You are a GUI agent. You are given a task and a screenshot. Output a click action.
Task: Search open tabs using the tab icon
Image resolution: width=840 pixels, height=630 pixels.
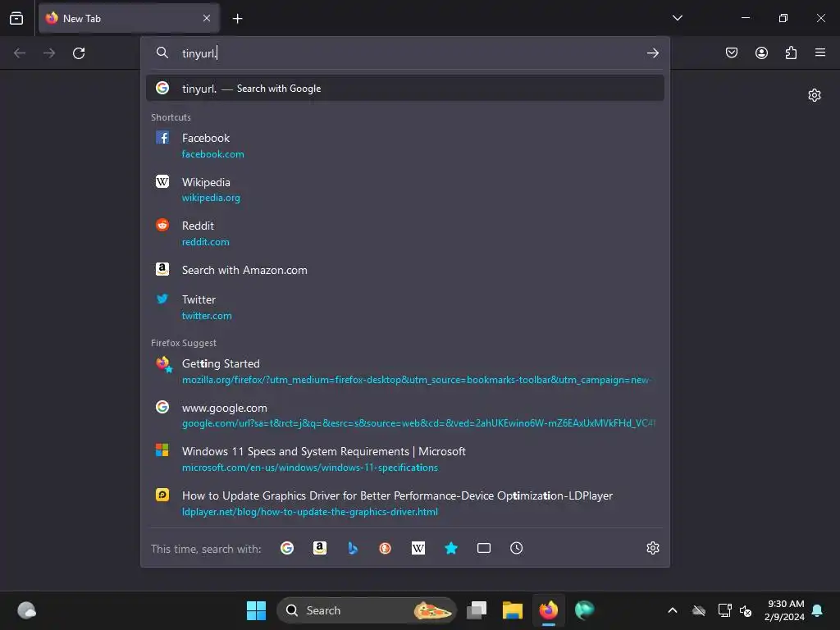pyautogui.click(x=484, y=548)
